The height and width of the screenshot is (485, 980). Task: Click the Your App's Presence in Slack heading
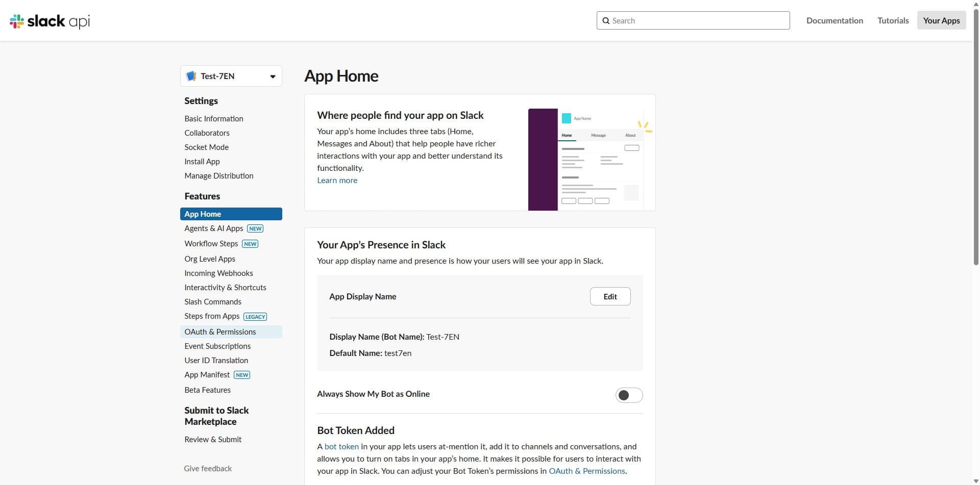click(x=381, y=245)
